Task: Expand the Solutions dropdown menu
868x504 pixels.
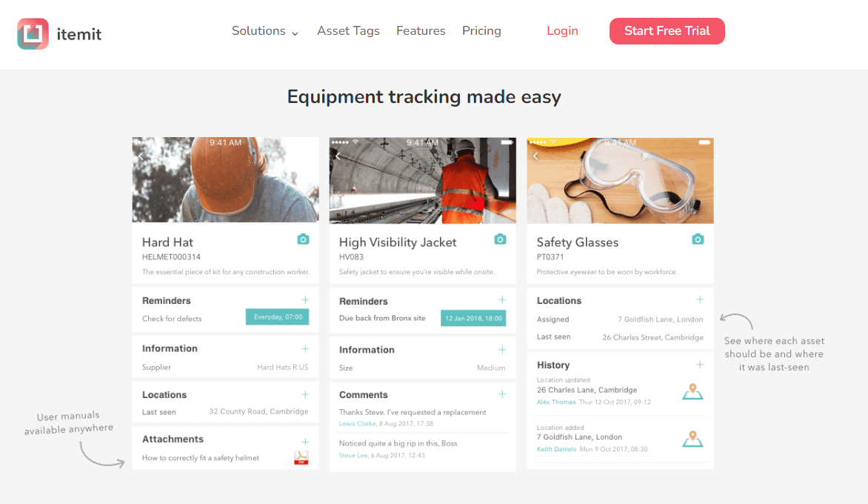Action: pyautogui.click(x=264, y=31)
